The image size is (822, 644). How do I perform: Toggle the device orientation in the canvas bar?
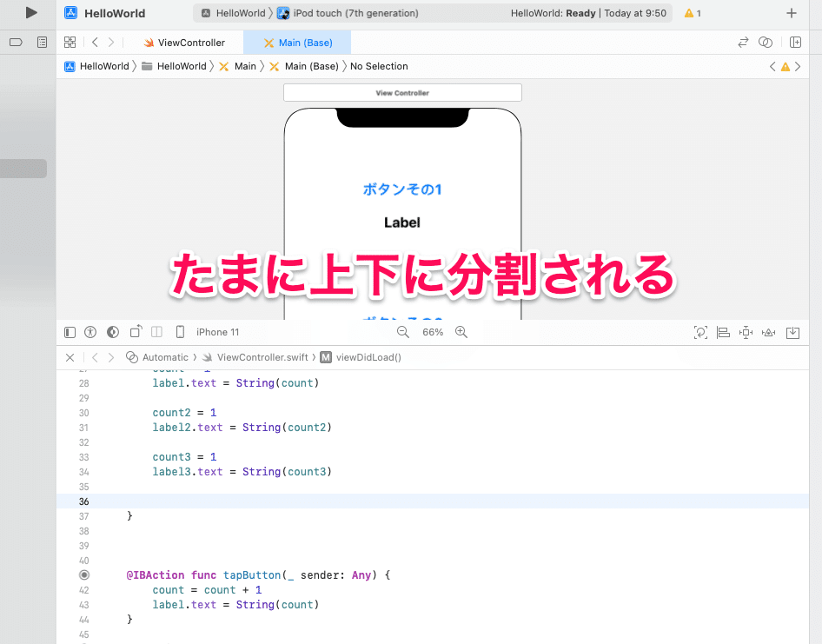[x=135, y=331]
